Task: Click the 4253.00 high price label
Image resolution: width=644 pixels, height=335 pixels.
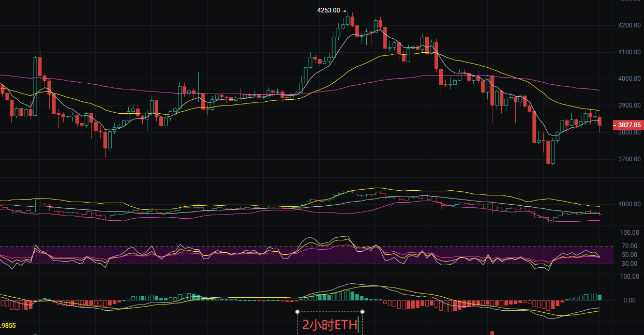Action: coord(328,10)
